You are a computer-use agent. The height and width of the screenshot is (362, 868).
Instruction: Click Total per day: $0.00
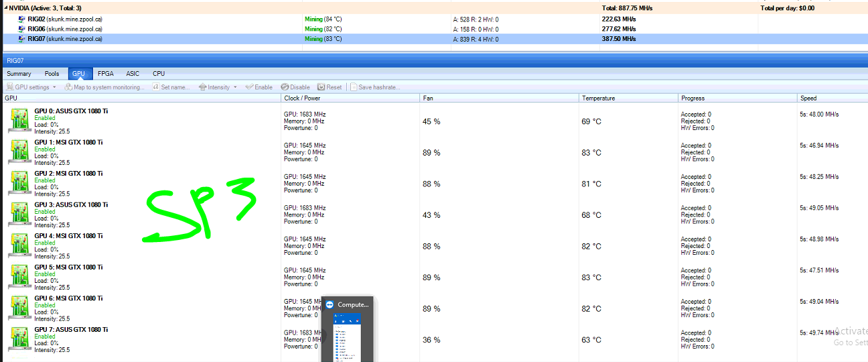tap(787, 8)
